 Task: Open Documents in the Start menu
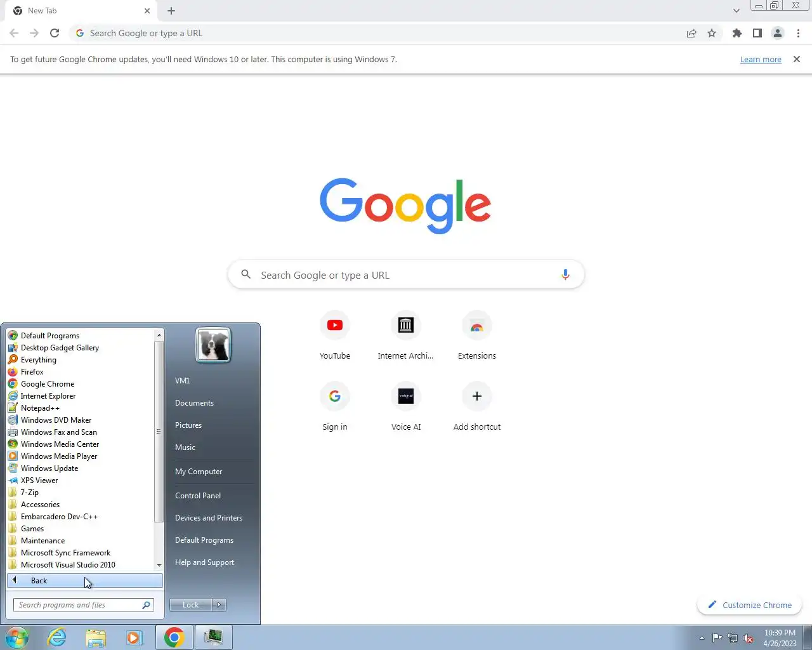(194, 403)
